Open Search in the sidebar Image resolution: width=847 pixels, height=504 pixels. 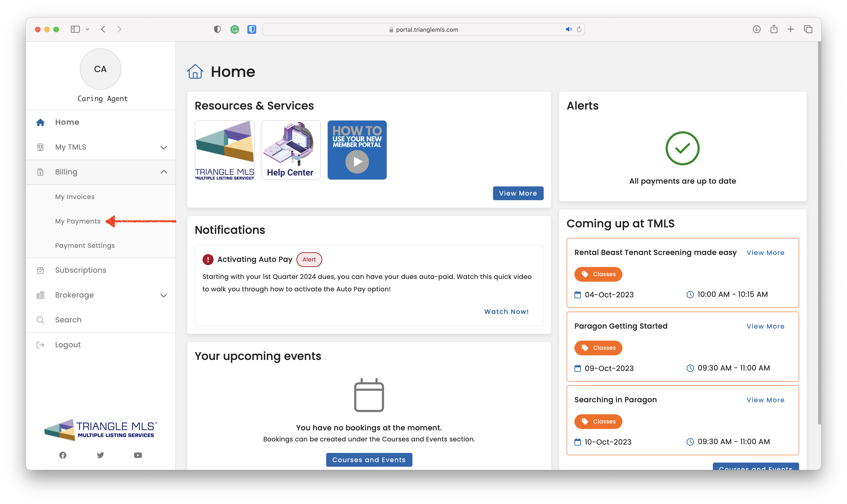coord(101,320)
